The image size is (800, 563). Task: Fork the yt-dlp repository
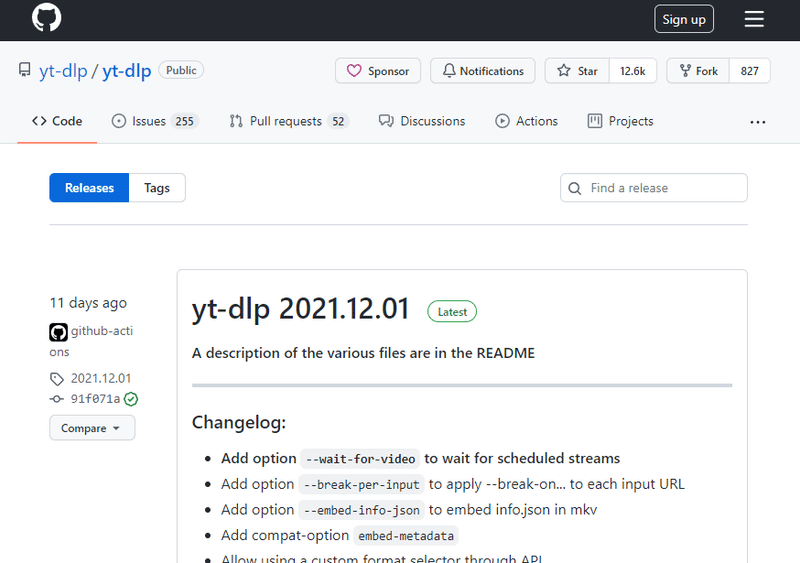pyautogui.click(x=698, y=71)
